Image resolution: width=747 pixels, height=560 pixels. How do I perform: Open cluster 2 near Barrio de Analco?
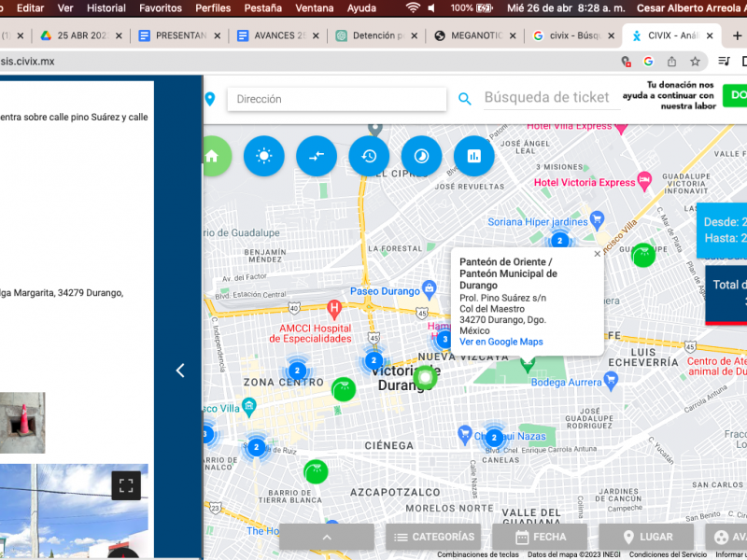pos(256,447)
